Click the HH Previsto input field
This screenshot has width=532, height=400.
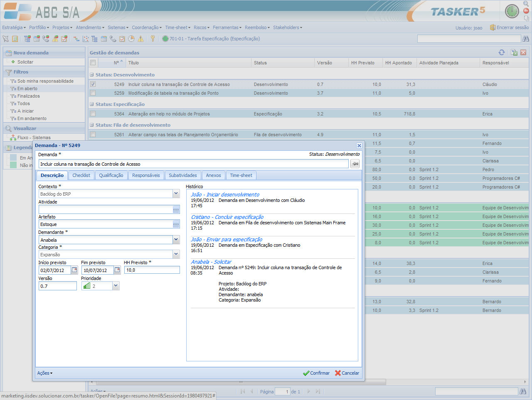pyautogui.click(x=152, y=270)
